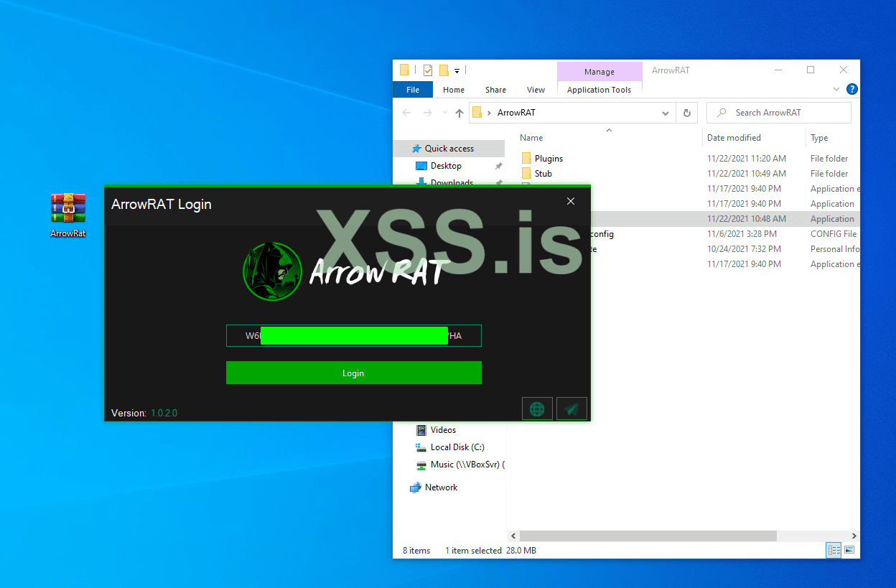Open the address bar history dropdown

tap(666, 113)
